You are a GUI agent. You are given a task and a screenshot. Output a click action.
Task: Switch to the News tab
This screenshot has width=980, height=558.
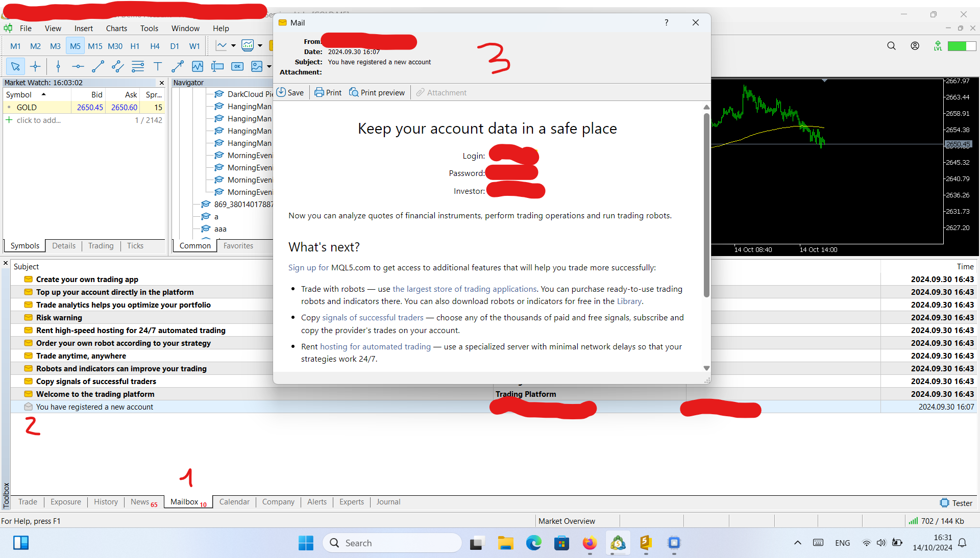[x=143, y=502]
